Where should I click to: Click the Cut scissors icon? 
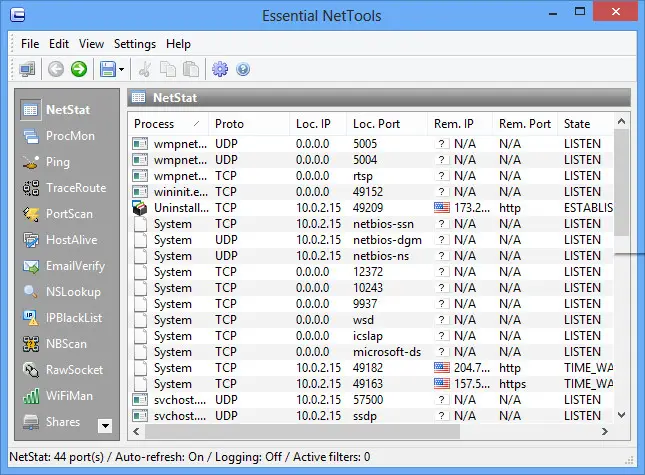pos(145,69)
